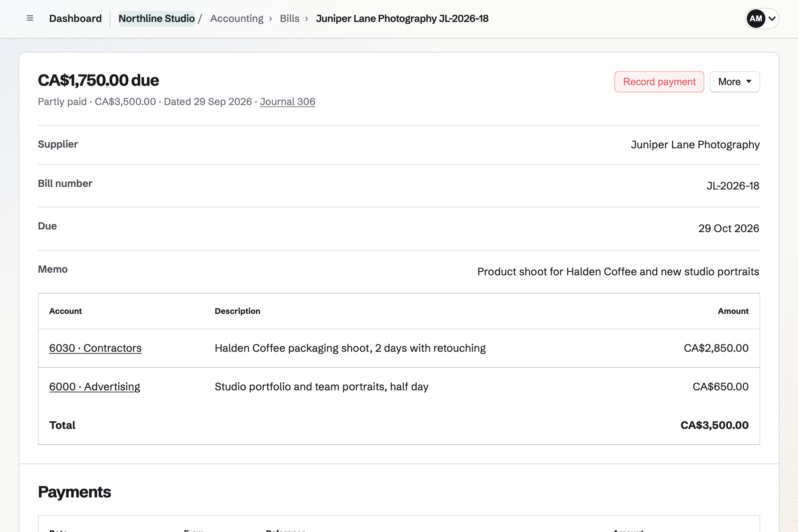Click the memo text about Halden Coffee
Viewport: 798px width, 532px height.
point(618,272)
